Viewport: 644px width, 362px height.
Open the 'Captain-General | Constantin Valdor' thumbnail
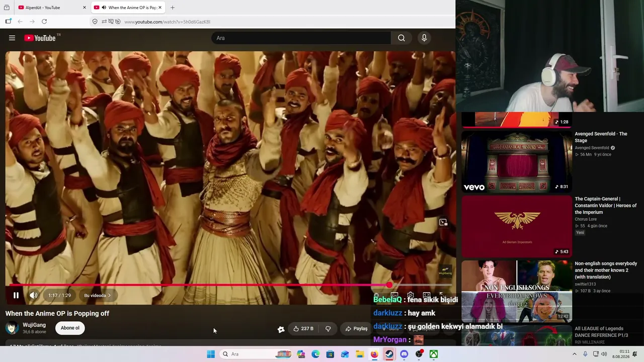pos(517,226)
